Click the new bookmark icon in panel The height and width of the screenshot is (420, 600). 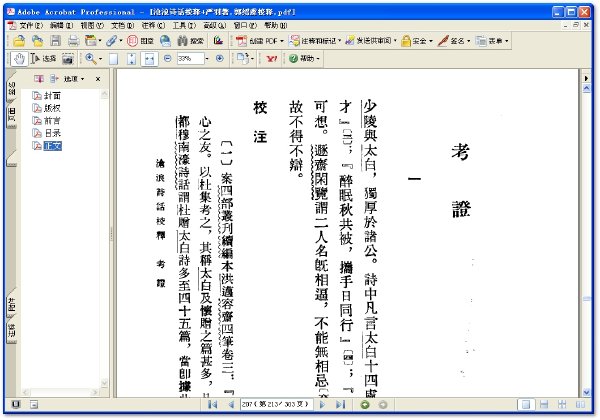pyautogui.click(x=38, y=79)
